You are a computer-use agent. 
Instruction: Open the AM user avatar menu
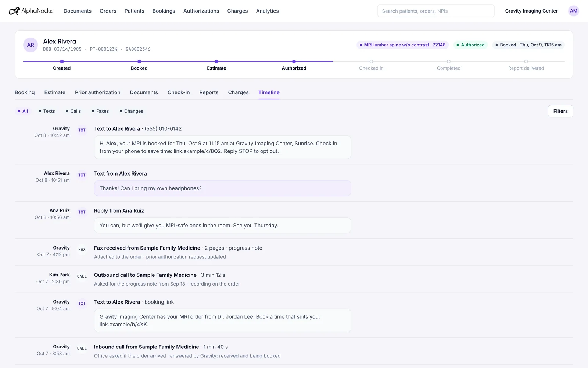pos(573,11)
